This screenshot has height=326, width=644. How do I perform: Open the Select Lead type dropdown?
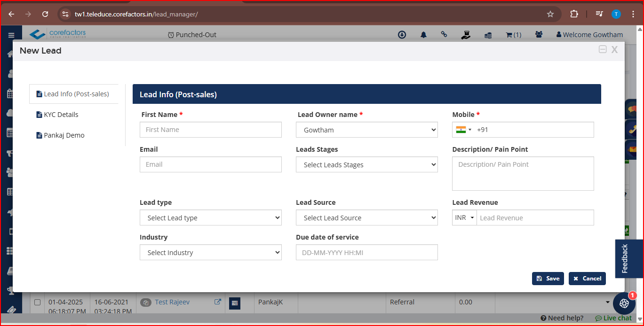tap(211, 218)
